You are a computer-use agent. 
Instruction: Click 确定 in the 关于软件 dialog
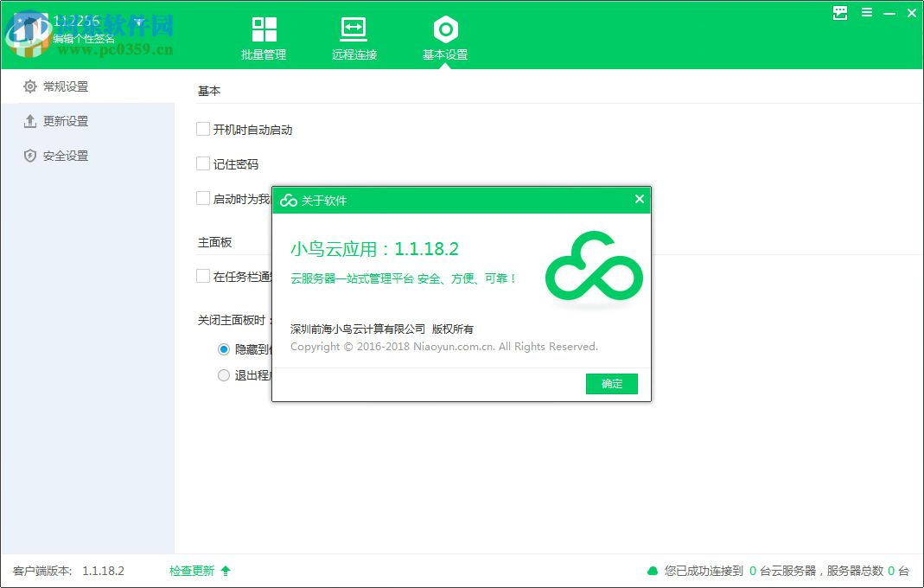click(612, 384)
